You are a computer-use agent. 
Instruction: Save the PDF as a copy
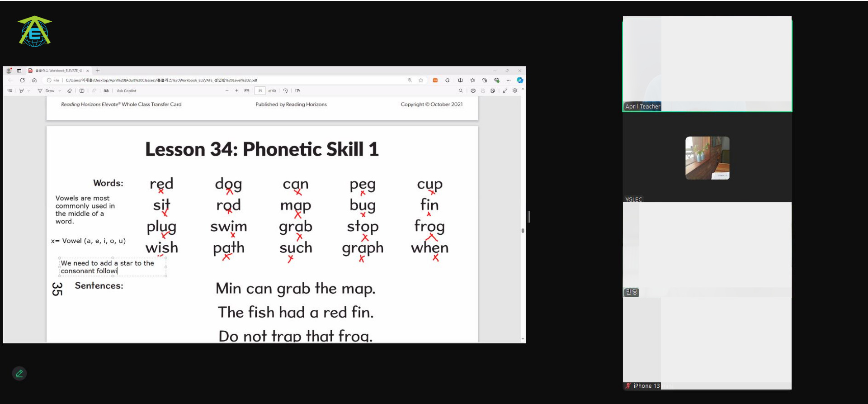click(x=492, y=90)
